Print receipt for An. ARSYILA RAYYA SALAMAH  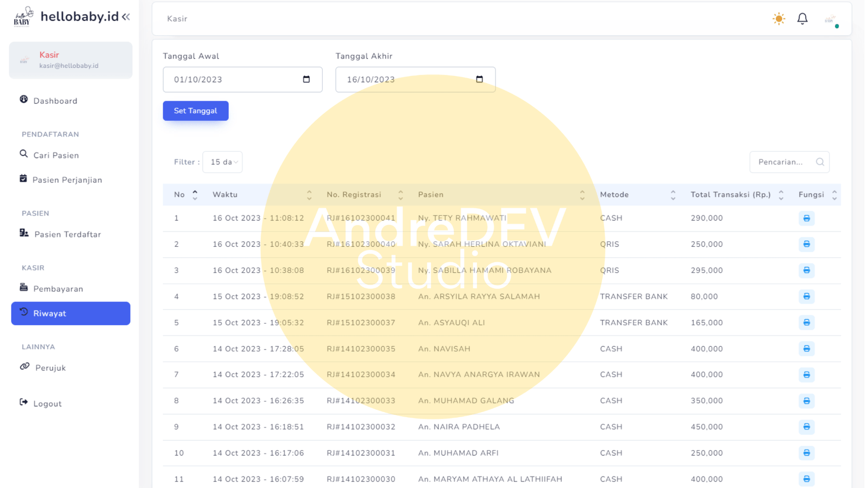pyautogui.click(x=806, y=297)
